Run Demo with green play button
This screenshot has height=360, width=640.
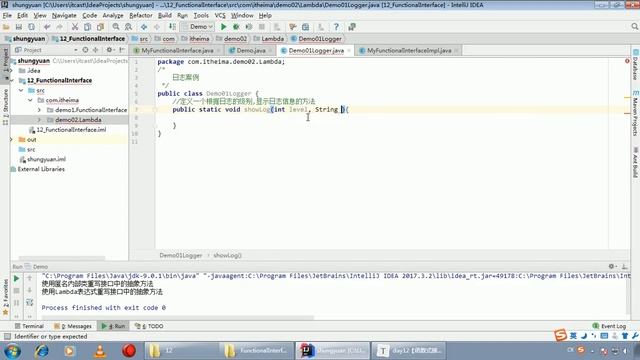(223, 27)
